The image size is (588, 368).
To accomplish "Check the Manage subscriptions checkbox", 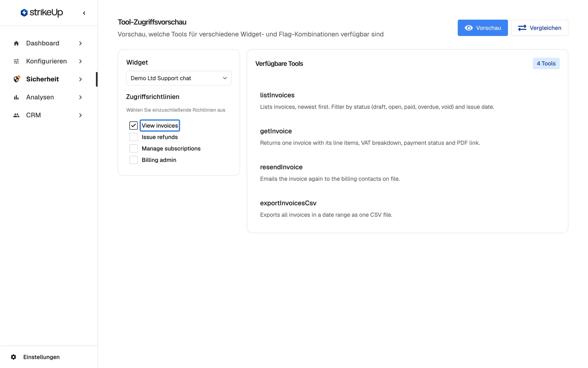I will [133, 149].
